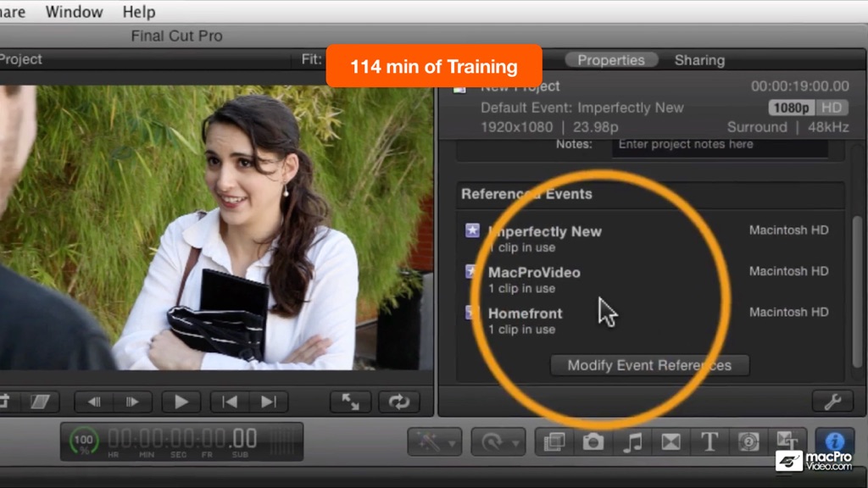Viewport: 868px width, 488px height.
Task: Open the retime speed dropdown
Action: (x=498, y=442)
